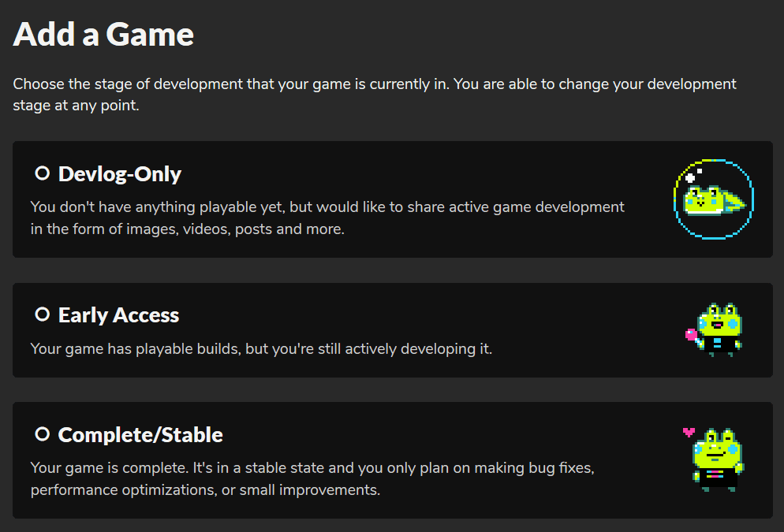The width and height of the screenshot is (784, 532).
Task: Click the Devlog-Only description about sharing images
Action: pyautogui.click(x=327, y=218)
